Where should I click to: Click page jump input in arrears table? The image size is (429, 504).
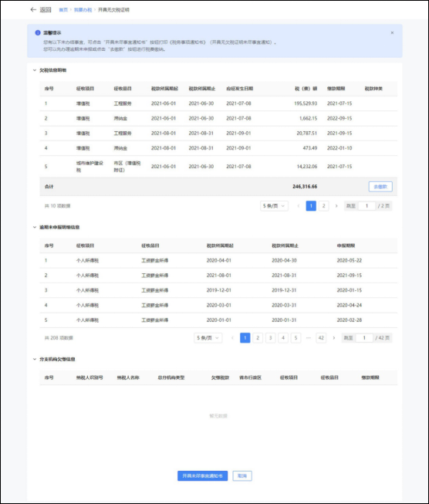coord(367,206)
